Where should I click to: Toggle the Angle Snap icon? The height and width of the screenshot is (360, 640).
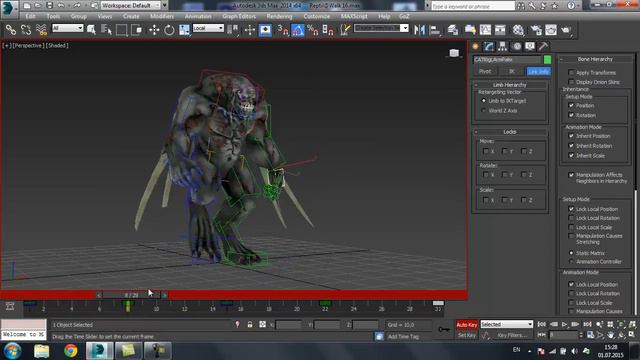298,30
